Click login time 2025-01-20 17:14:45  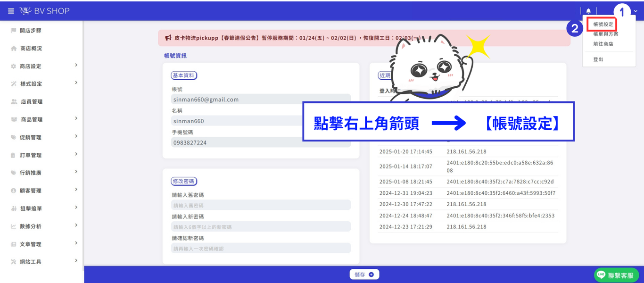(406, 151)
